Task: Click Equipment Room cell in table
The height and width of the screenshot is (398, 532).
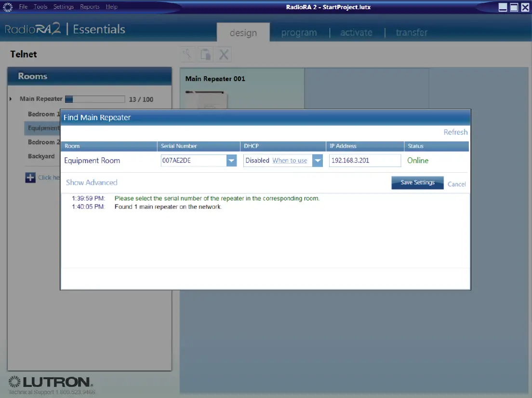Action: point(92,161)
